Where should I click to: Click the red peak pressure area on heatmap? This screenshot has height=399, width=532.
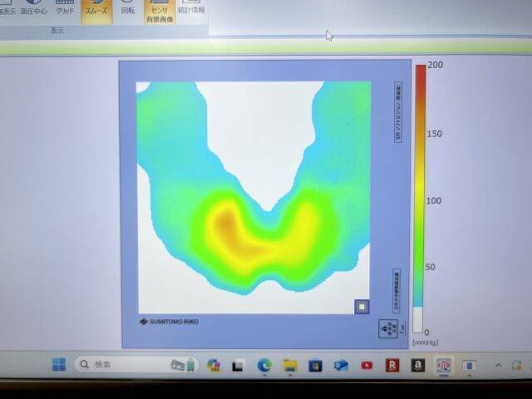coord(225,224)
